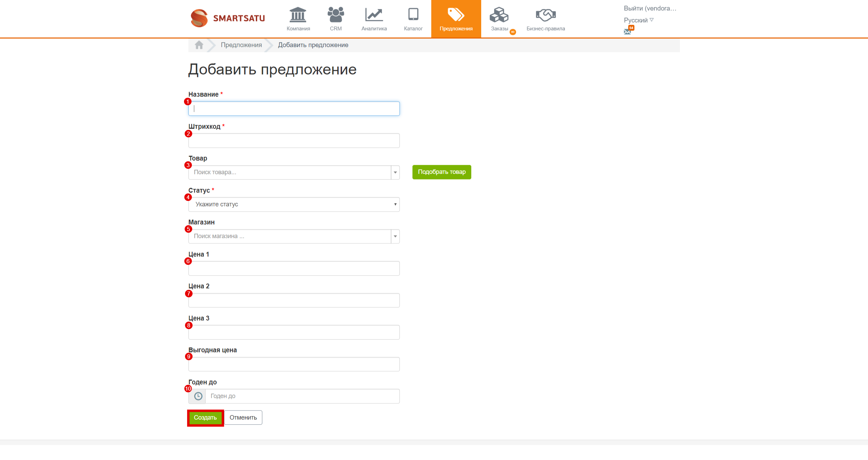
Task: Expand the Товар search dropdown arrow
Action: coord(395,172)
